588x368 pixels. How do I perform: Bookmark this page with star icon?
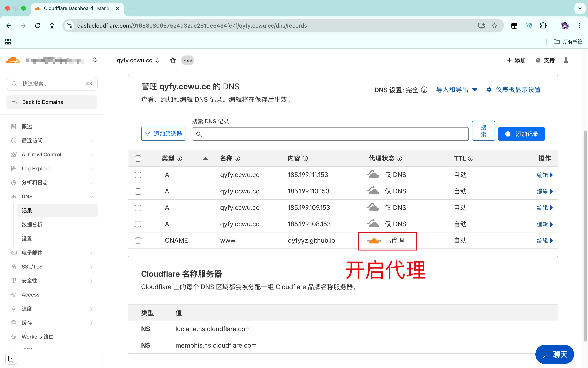pos(494,26)
